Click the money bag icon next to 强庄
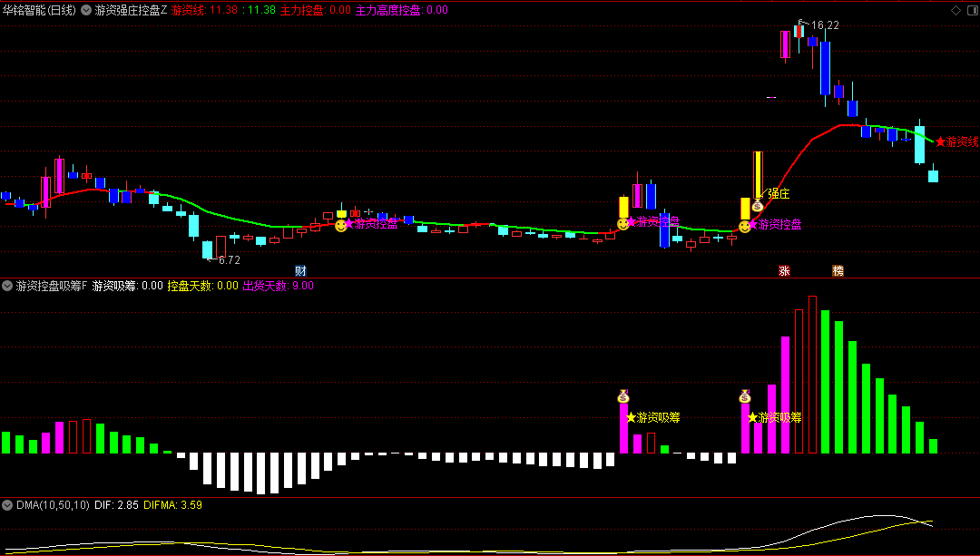This screenshot has width=980, height=556. point(758,206)
